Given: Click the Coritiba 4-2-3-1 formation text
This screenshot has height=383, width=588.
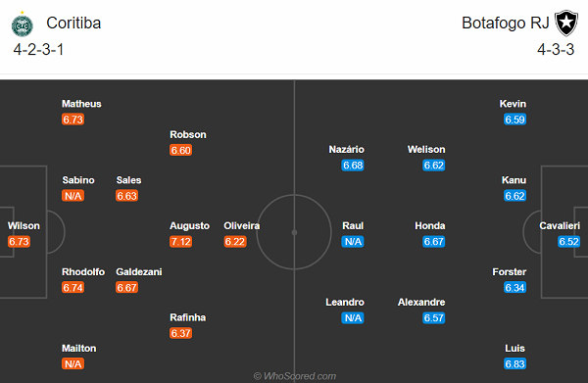Looking at the screenshot, I should pyautogui.click(x=38, y=50).
